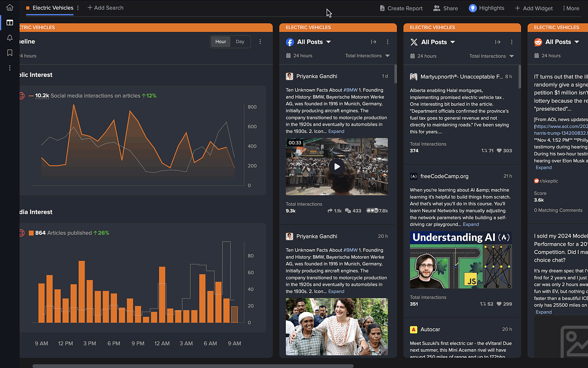Click the X platform icon above its feed
Image resolution: width=588 pixels, height=368 pixels.
click(414, 42)
